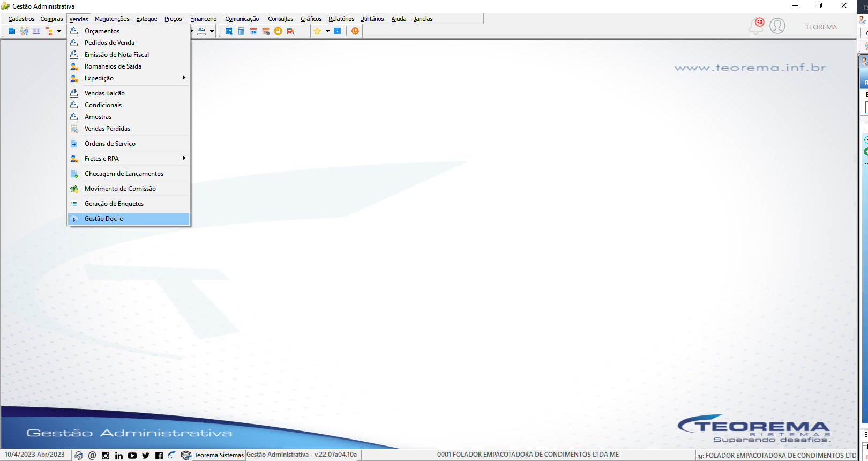
Task: Click the ID card toolbar icon
Action: (x=36, y=31)
